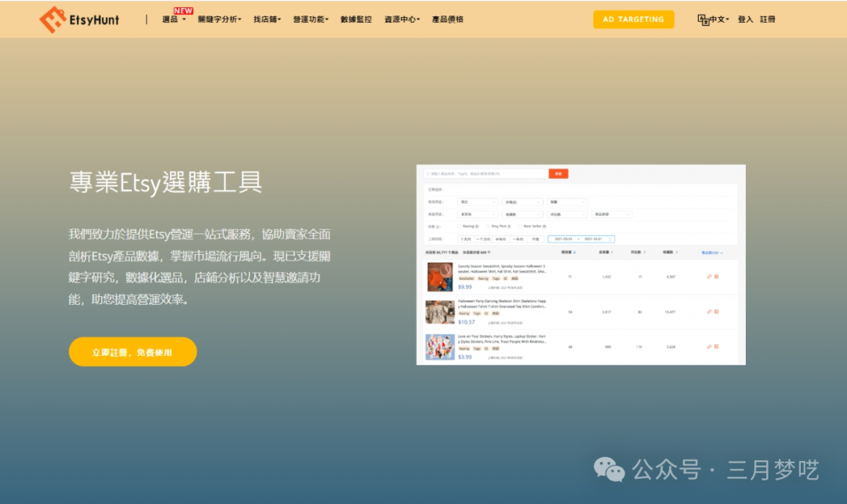Open the Spooky Season Sweatshirt title
Viewport: 847px width, 504px height.
502,269
